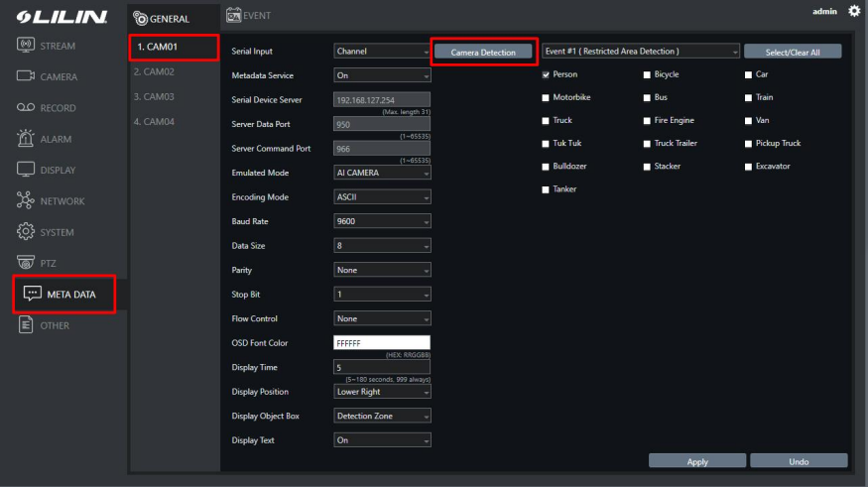The image size is (868, 487).
Task: Click the Record sidebar icon
Action: [x=26, y=107]
